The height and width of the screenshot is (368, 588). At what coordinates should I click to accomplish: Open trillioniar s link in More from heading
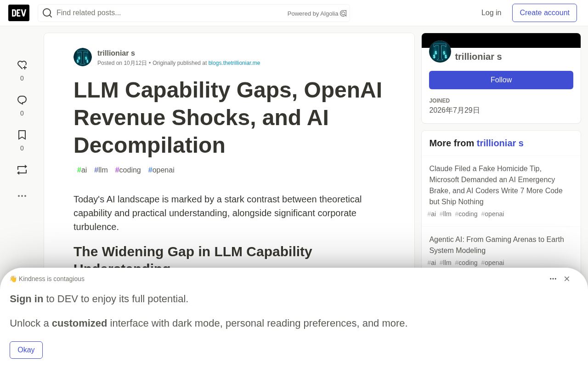click(500, 143)
